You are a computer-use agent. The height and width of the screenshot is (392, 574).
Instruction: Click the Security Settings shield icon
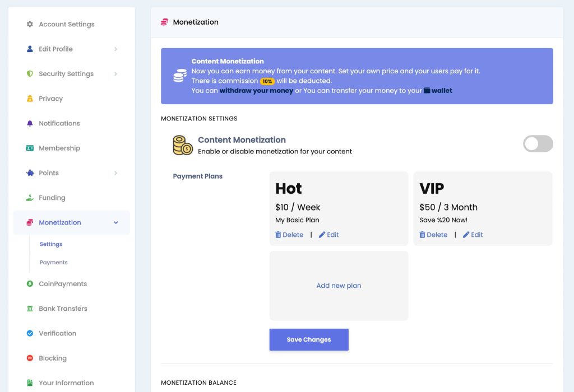(x=30, y=74)
